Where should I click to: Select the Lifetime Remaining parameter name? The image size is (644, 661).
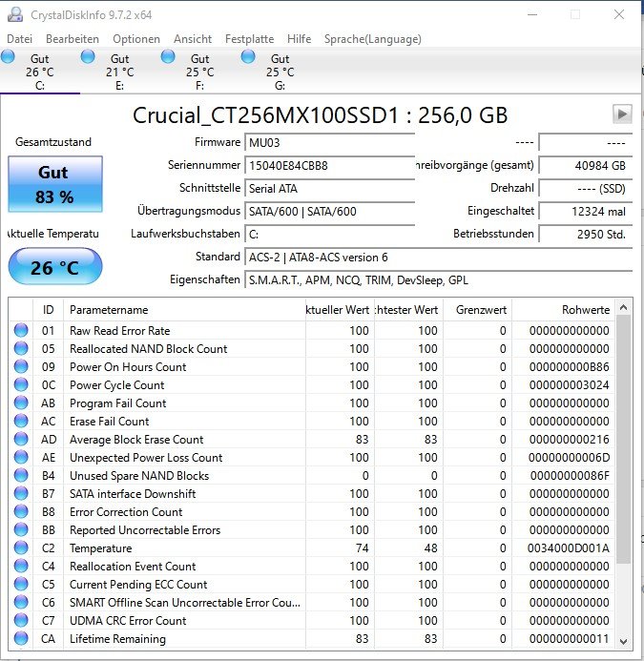click(117, 639)
